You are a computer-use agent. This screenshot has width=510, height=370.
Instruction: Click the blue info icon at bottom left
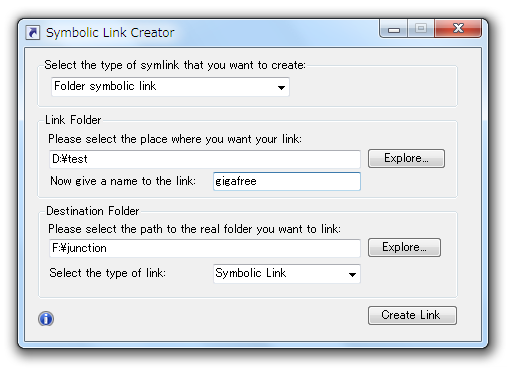point(46,318)
